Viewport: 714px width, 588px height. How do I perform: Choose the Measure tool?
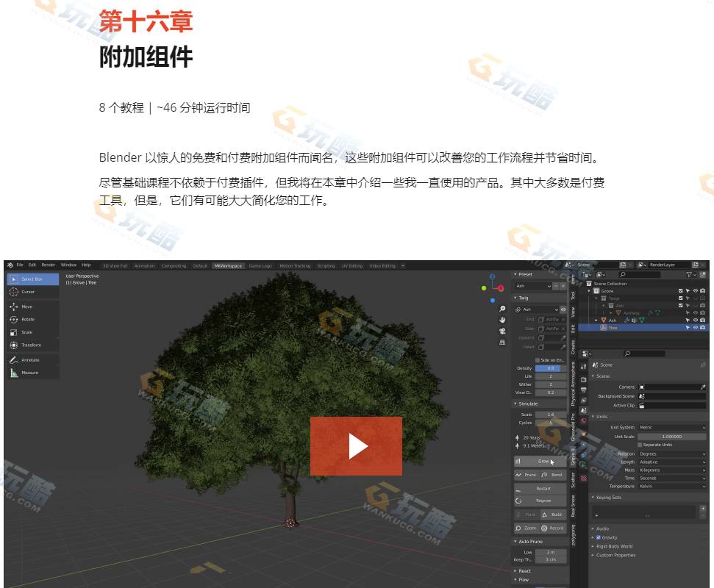(33, 373)
